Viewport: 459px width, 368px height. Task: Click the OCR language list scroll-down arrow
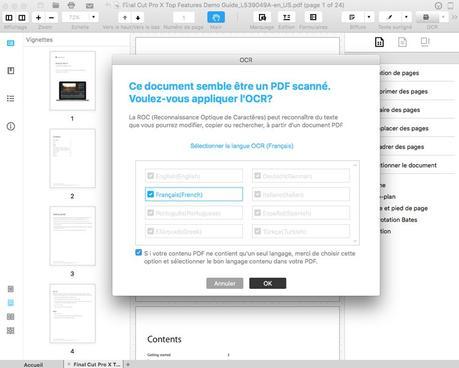coord(355,241)
